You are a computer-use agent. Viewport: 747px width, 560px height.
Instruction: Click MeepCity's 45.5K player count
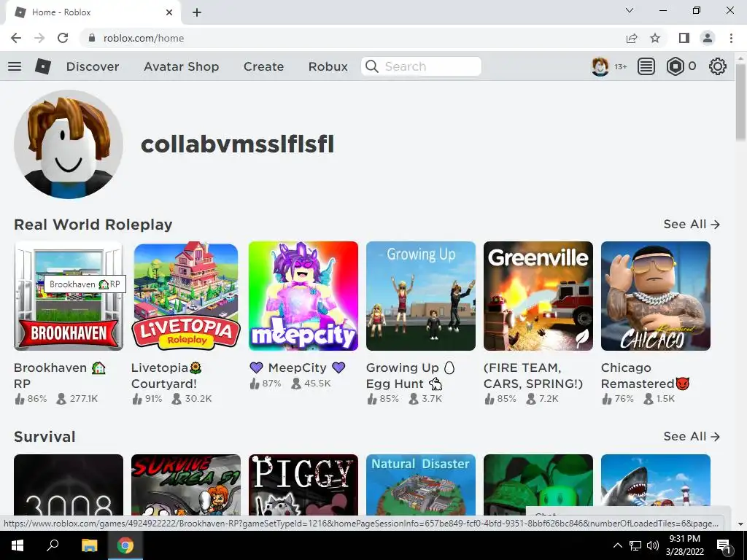pos(311,384)
